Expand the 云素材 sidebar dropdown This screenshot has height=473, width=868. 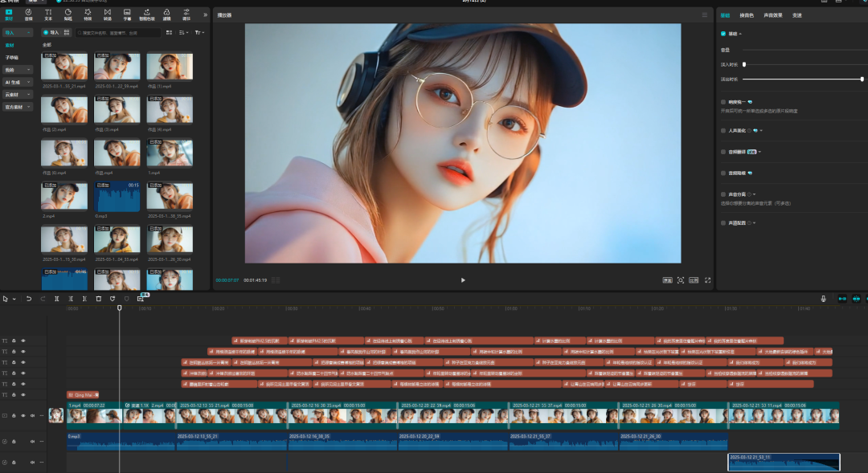click(x=18, y=95)
